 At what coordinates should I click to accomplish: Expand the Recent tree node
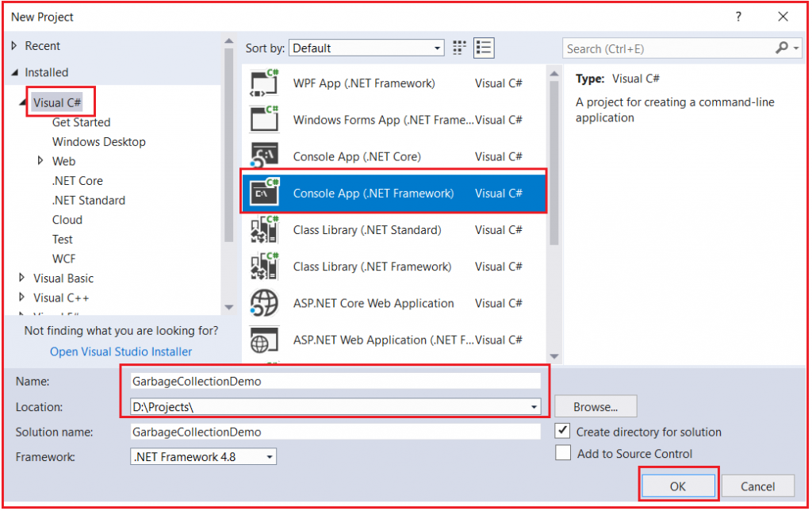pyautogui.click(x=14, y=46)
